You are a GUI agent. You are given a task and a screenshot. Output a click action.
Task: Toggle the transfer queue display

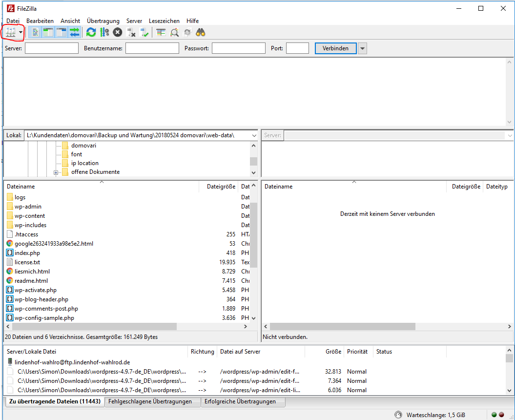(75, 32)
